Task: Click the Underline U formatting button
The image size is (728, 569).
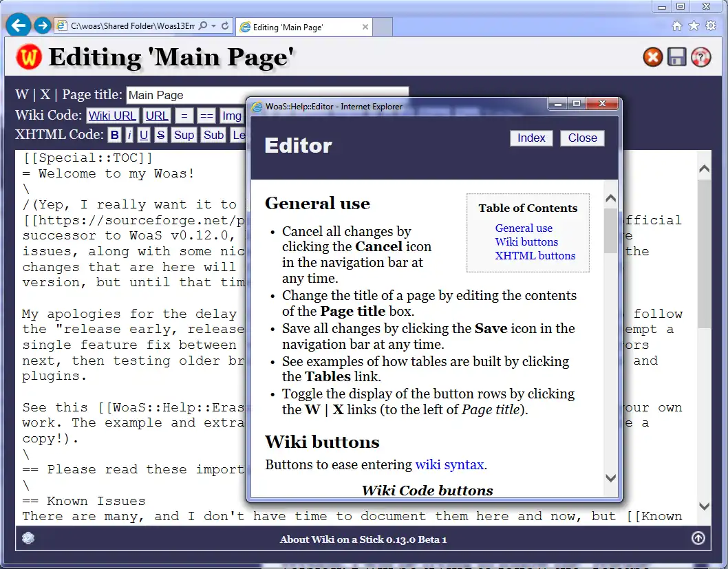Action: (x=144, y=135)
